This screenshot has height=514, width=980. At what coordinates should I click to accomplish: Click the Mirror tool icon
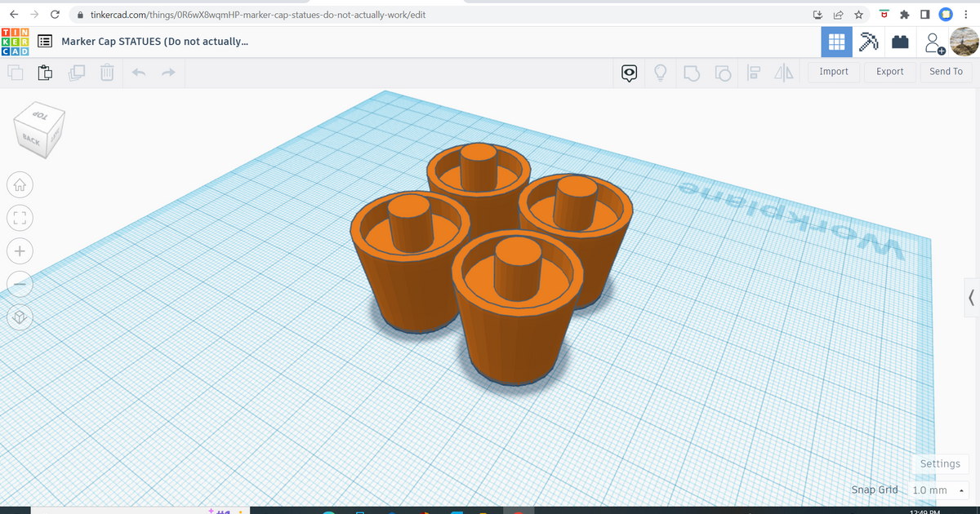783,73
